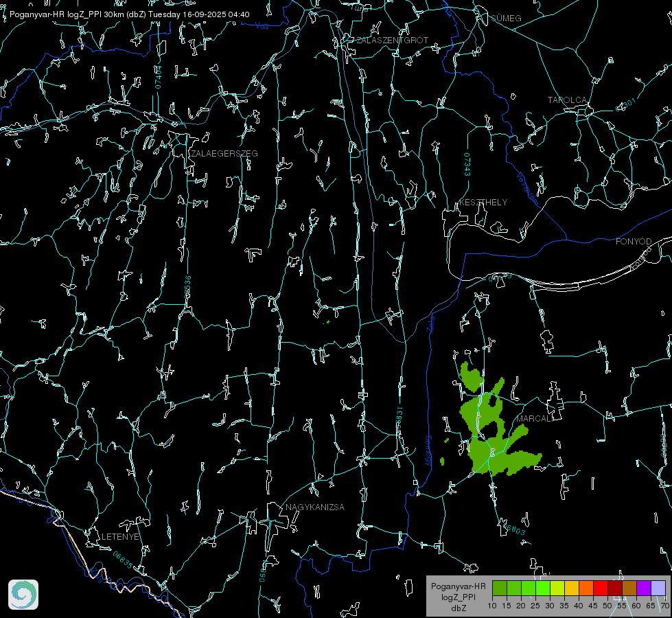Select the FONYÓD city label

point(634,242)
